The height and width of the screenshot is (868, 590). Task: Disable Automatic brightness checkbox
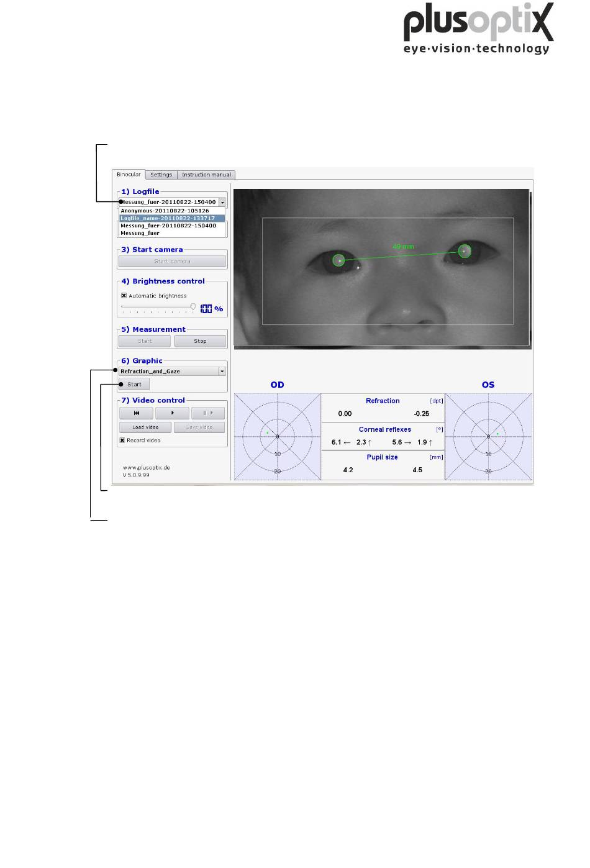click(124, 296)
